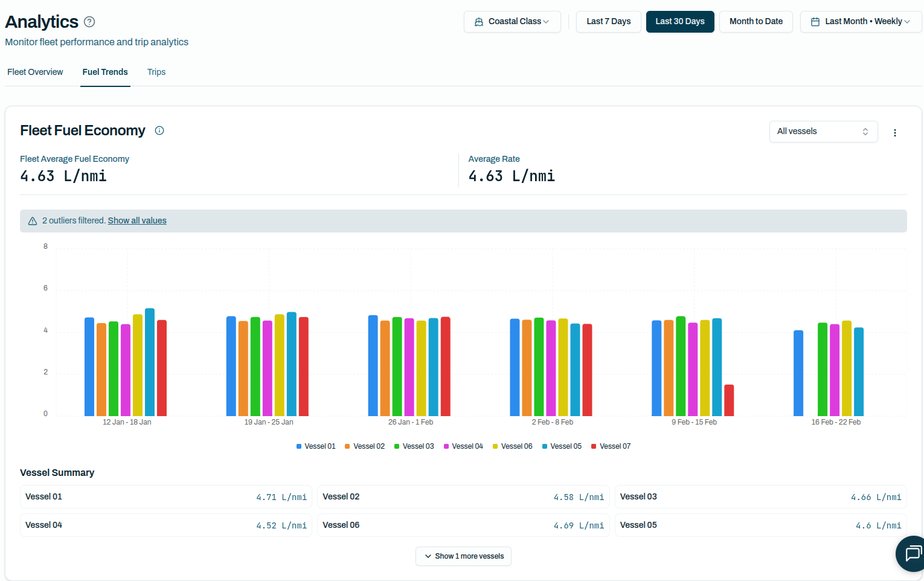Toggle Vessel 07 in the chart legend
Viewport: 924px width, 581px height.
[611, 446]
